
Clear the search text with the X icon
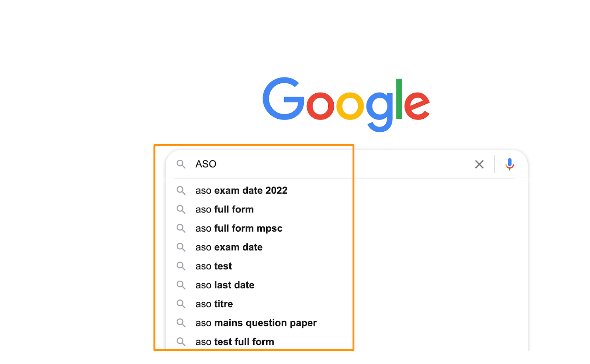click(x=479, y=164)
